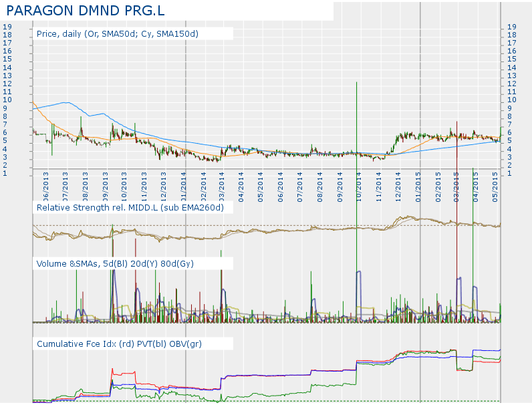Click the 02/2015 date axis label
Image resolution: width=532 pixels, height=405 pixels.
tap(438, 187)
